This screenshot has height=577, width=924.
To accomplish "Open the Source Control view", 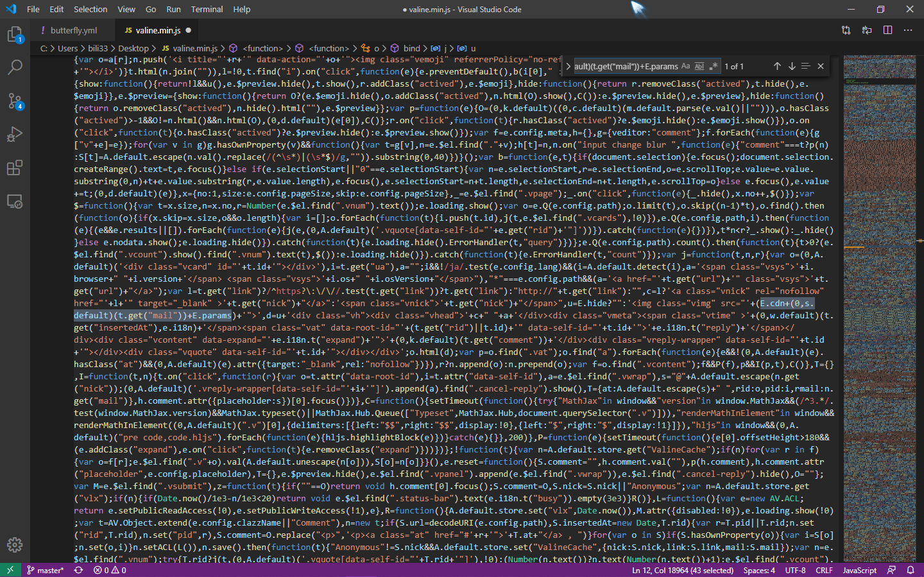I will 15,101.
